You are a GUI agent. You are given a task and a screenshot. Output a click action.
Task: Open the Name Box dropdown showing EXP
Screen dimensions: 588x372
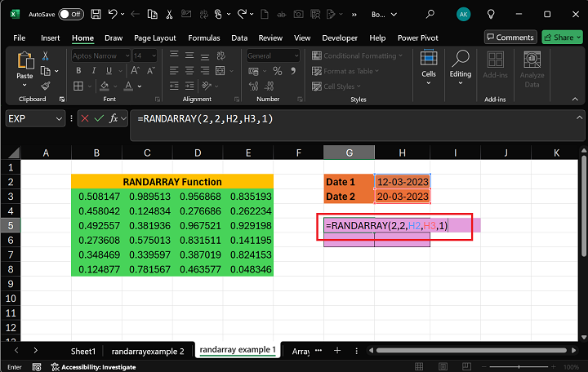pos(59,119)
